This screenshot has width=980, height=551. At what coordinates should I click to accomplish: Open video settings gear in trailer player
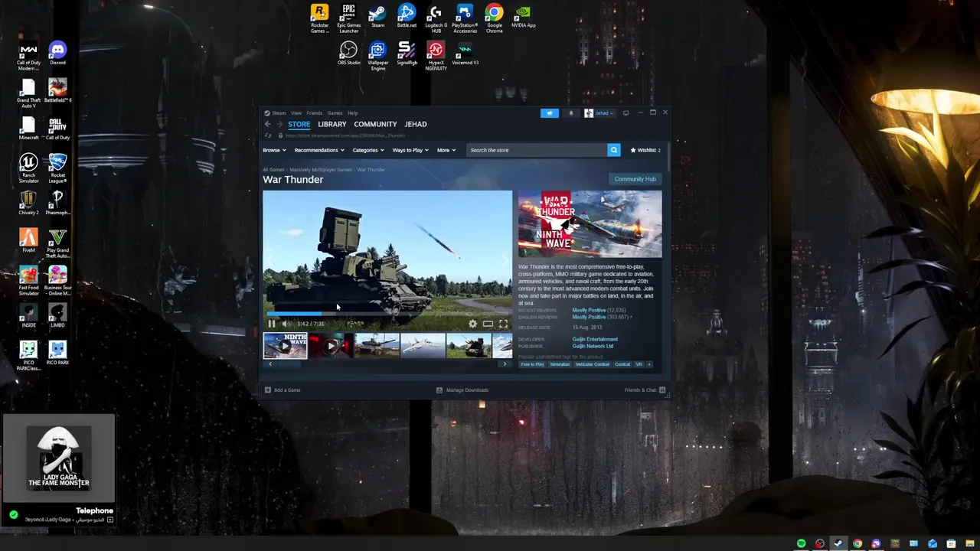point(473,324)
